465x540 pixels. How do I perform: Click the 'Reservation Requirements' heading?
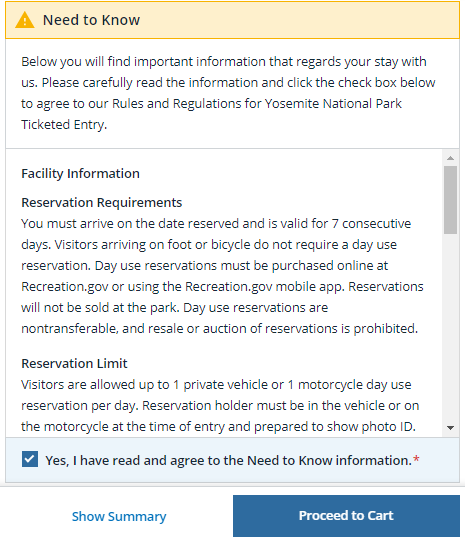point(102,202)
